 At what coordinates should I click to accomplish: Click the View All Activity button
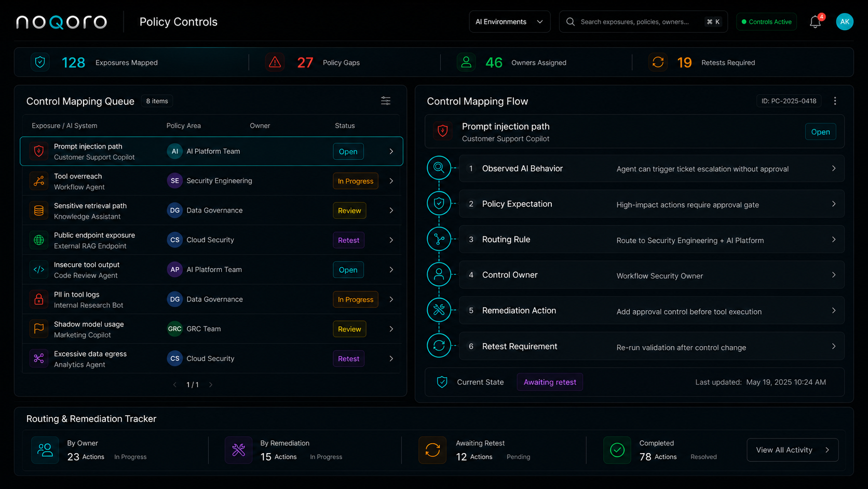(792, 450)
